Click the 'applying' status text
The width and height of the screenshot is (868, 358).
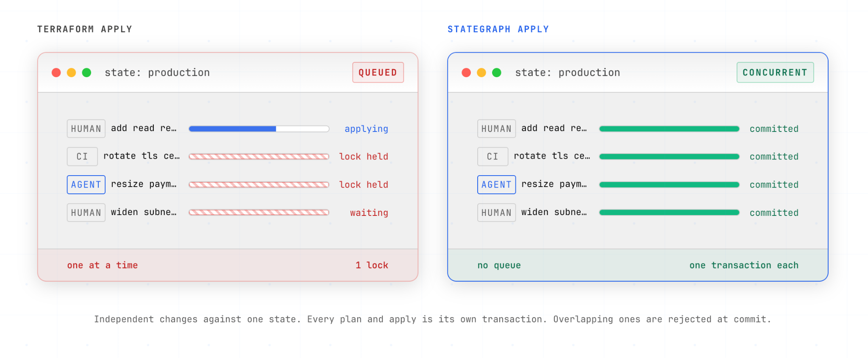pos(366,129)
